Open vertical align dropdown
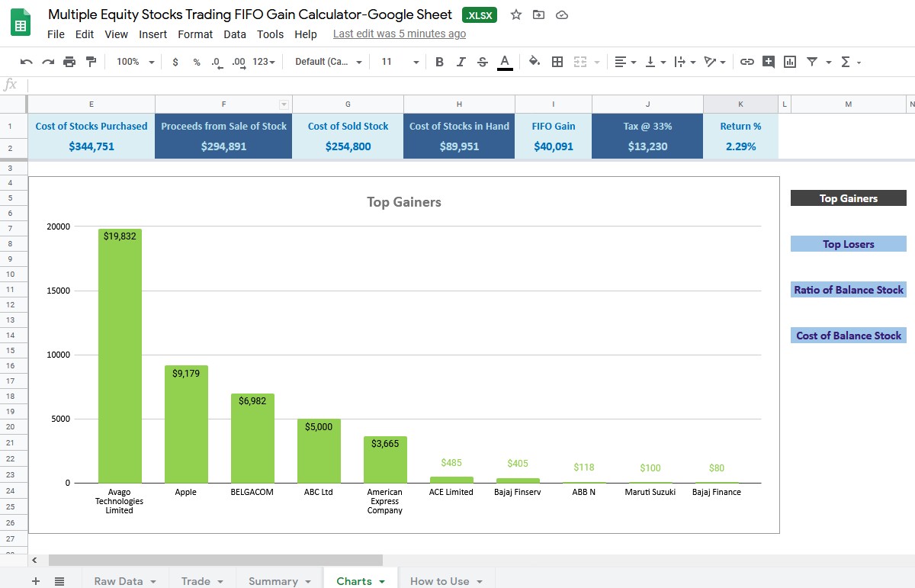 (655, 62)
